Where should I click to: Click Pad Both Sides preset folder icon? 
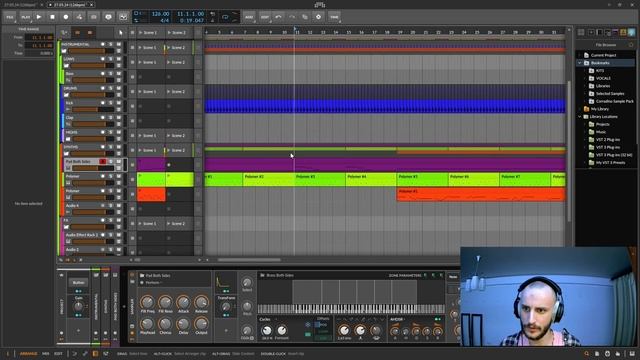[142, 276]
